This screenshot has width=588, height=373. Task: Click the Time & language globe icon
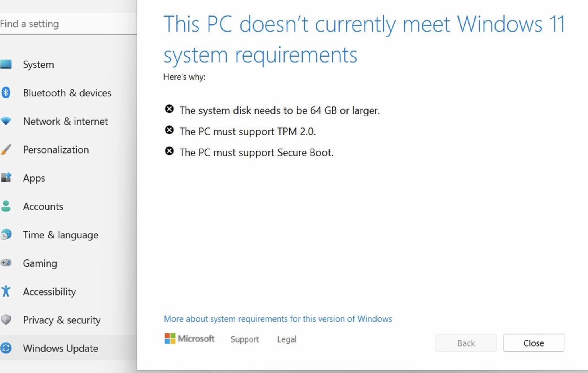pyautogui.click(x=6, y=235)
